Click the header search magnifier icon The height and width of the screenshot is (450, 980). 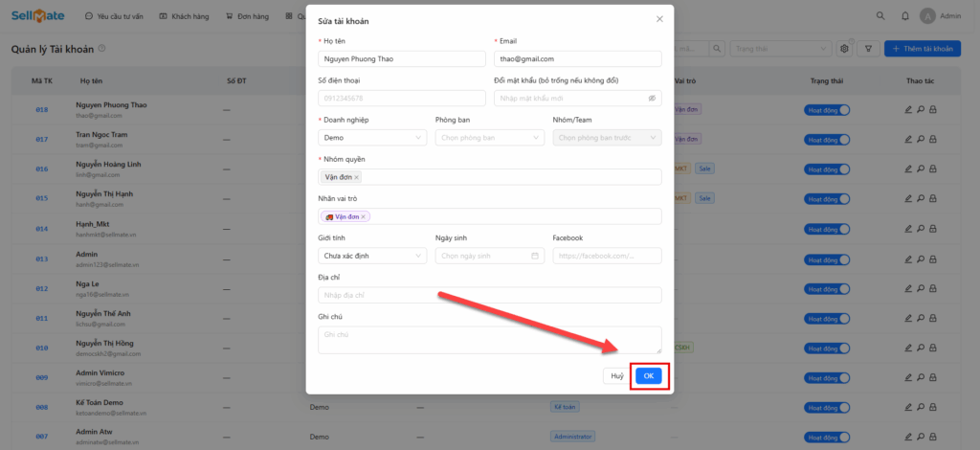tap(880, 16)
